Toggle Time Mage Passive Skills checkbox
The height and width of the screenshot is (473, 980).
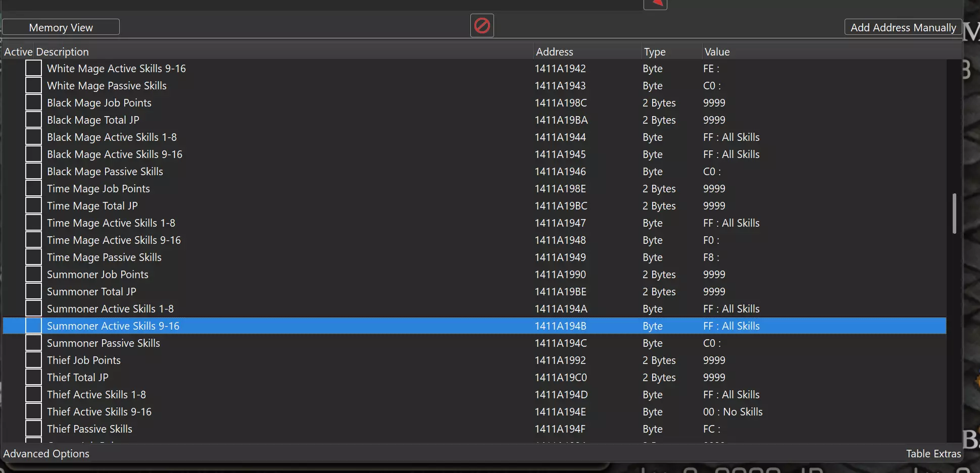point(34,257)
